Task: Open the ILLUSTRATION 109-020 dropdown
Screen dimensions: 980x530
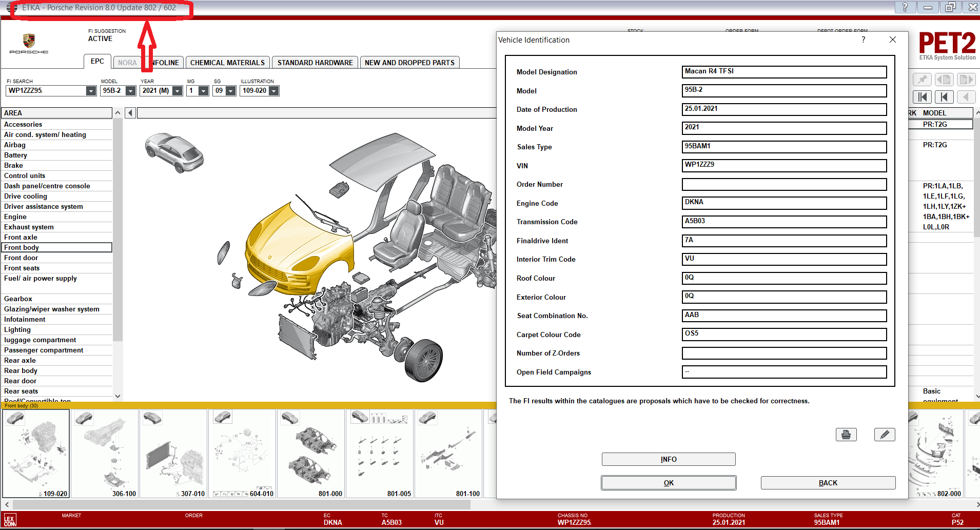Action: [x=274, y=91]
